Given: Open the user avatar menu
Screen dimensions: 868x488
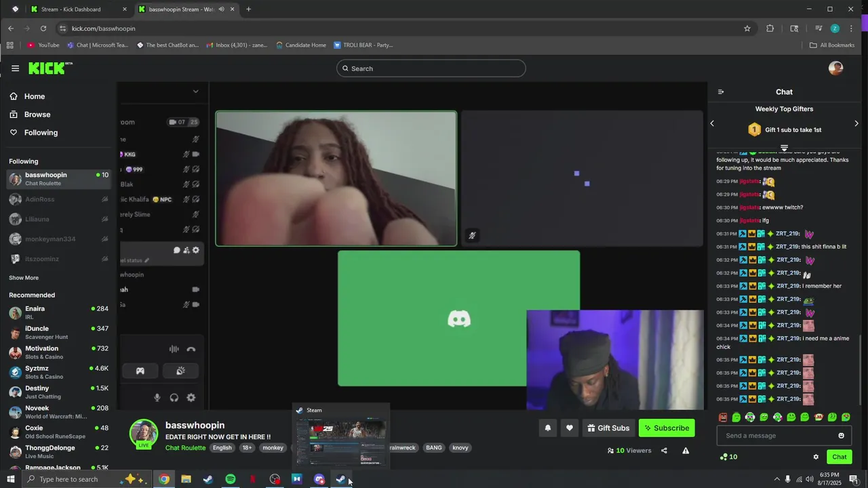Looking at the screenshot, I should coord(835,68).
